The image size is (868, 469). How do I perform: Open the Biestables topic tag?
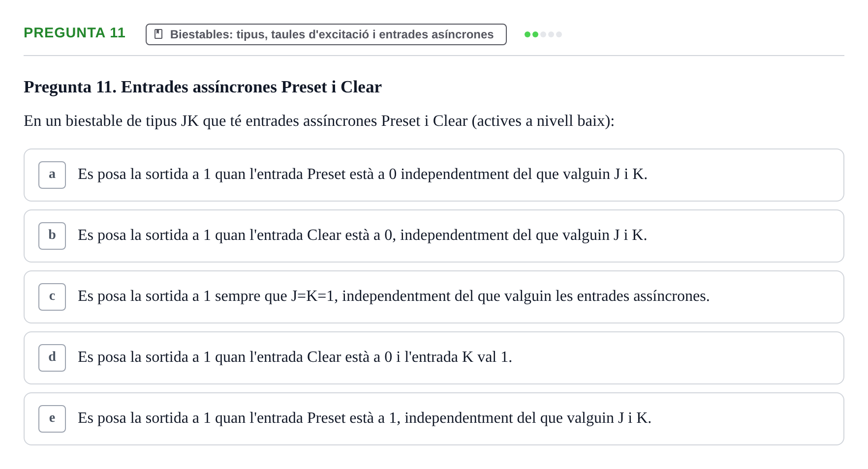[x=326, y=34]
